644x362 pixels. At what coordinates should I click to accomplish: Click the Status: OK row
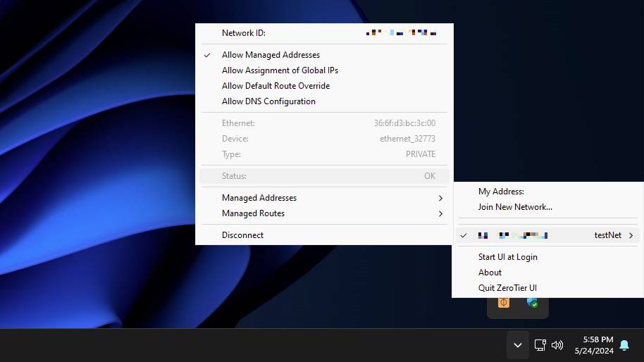click(324, 176)
